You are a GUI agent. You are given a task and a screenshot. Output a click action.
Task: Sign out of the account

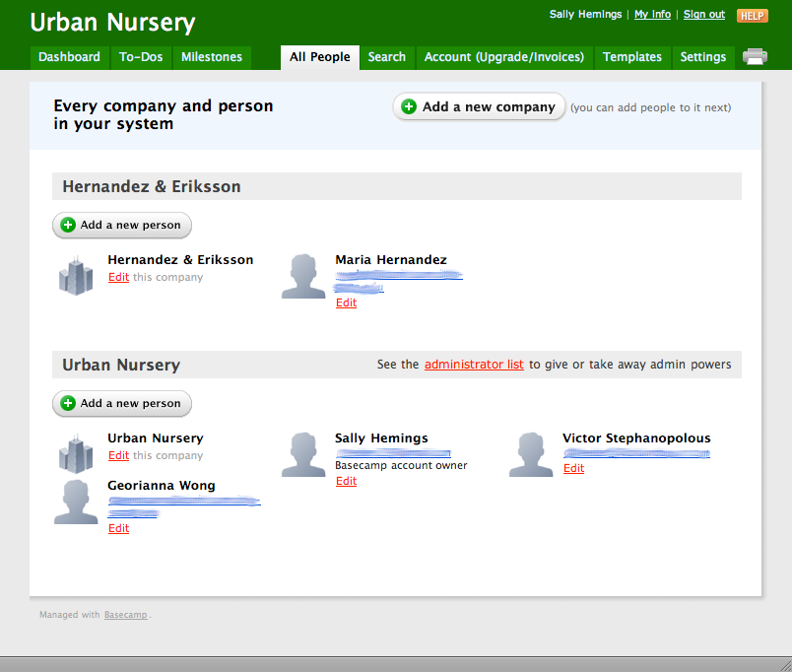click(704, 15)
